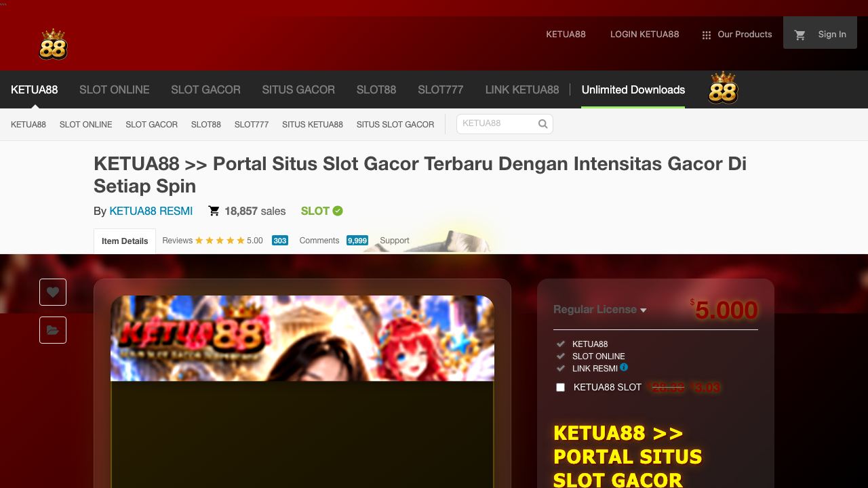
Task: Expand the Regular License dropdown
Action: pyautogui.click(x=599, y=310)
